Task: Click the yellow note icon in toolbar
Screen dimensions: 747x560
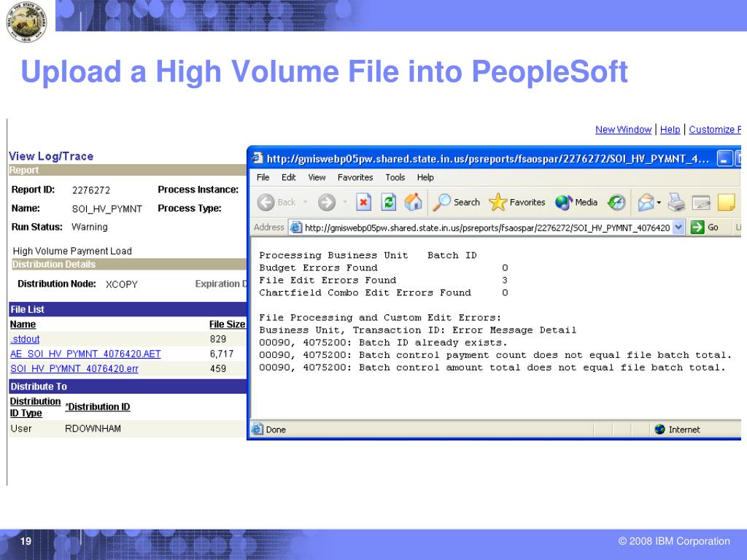Action: (x=726, y=203)
